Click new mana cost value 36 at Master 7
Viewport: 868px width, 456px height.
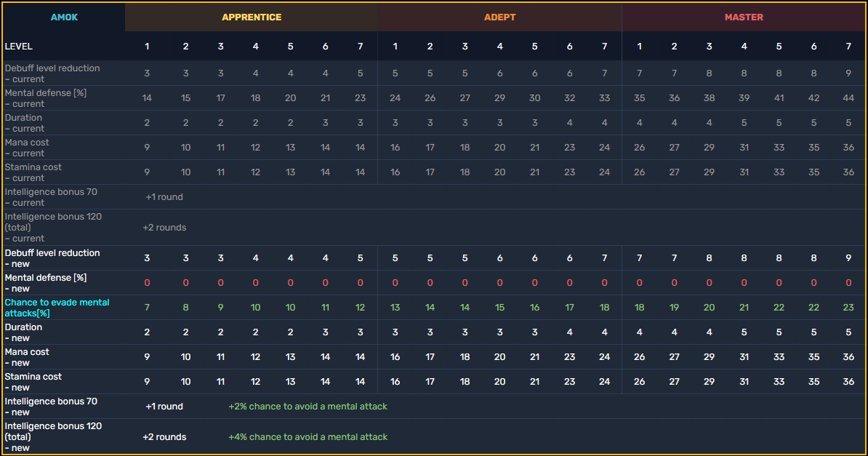pos(848,357)
